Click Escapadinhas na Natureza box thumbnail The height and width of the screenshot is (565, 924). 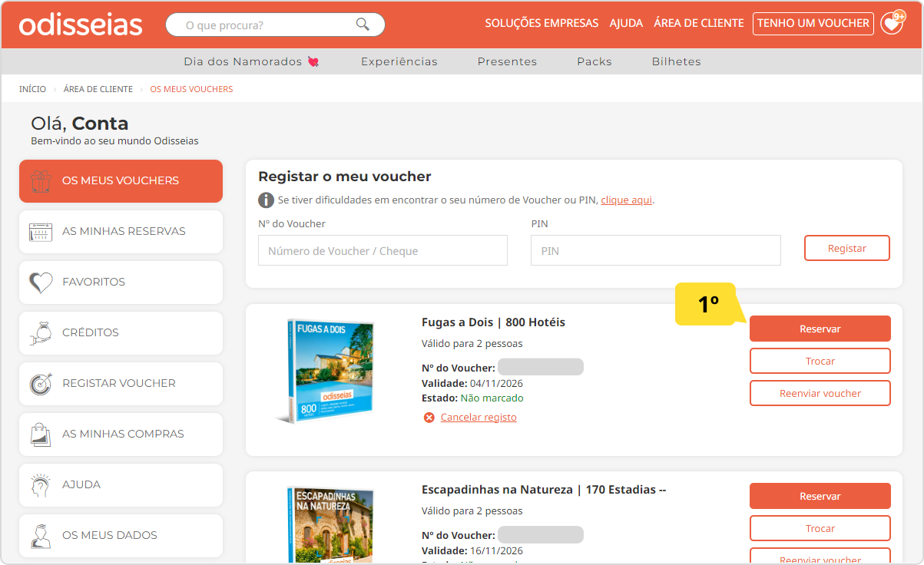[329, 525]
